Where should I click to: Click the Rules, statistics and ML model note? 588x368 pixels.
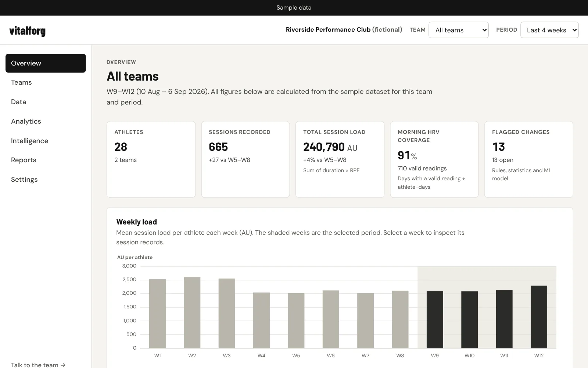coord(522,174)
